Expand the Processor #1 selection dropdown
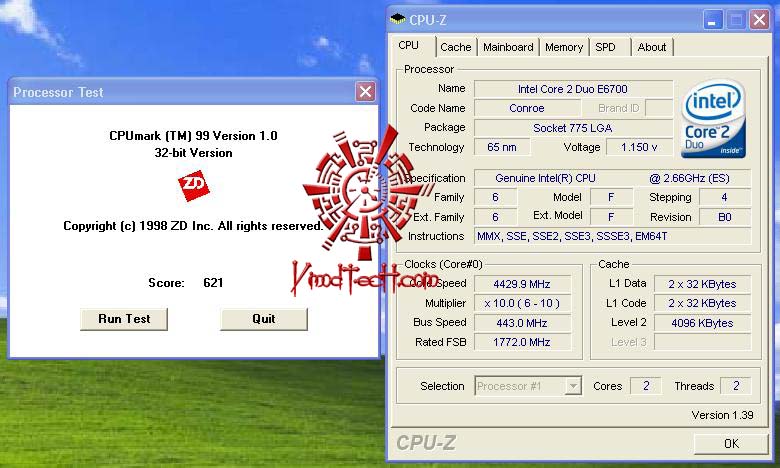This screenshot has height=468, width=780. tap(573, 386)
